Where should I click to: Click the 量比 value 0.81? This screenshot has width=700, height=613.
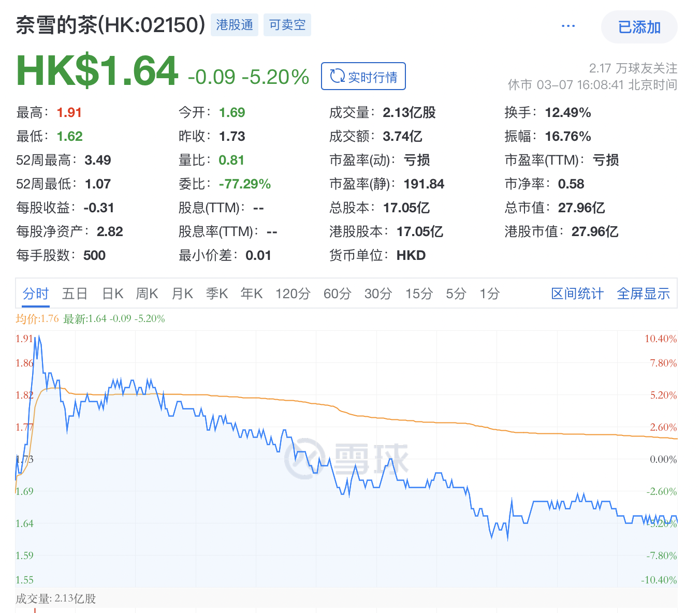[231, 160]
